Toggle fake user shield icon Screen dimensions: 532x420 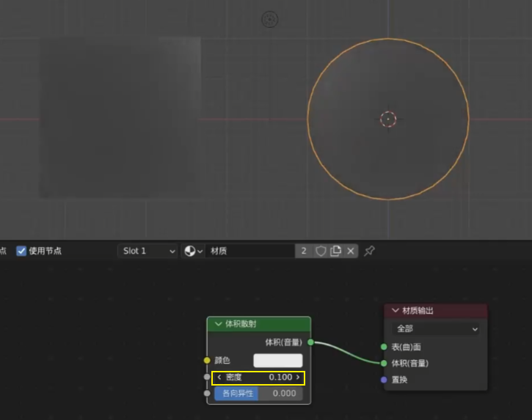321,251
